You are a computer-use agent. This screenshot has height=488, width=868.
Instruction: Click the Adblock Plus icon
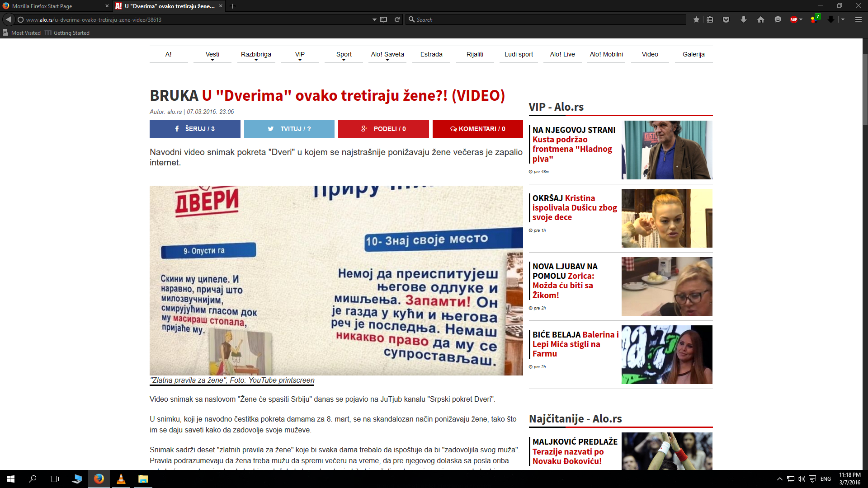point(794,19)
